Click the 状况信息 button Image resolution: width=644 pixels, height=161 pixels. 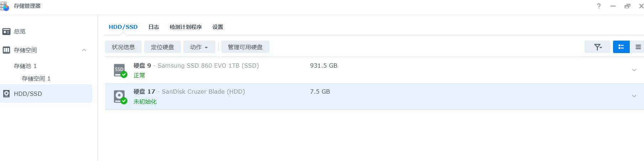point(123,47)
